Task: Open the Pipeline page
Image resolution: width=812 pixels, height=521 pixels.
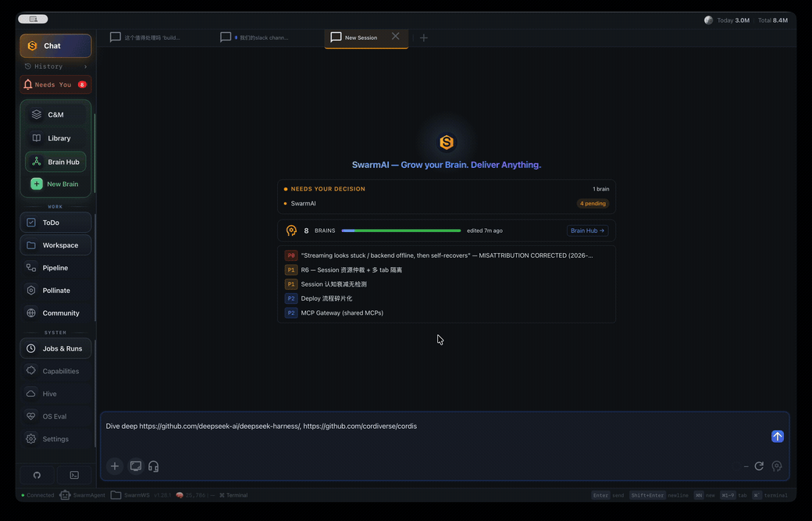Action: coord(55,268)
